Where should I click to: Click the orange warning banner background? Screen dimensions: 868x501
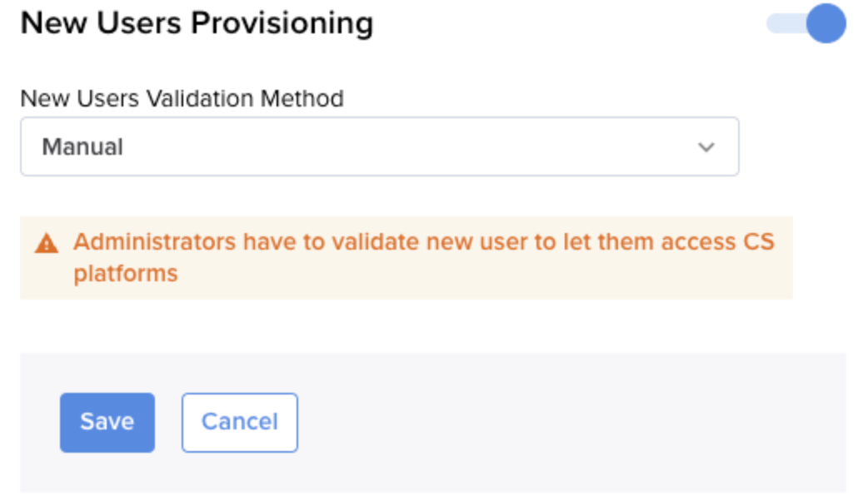pyautogui.click(x=407, y=258)
